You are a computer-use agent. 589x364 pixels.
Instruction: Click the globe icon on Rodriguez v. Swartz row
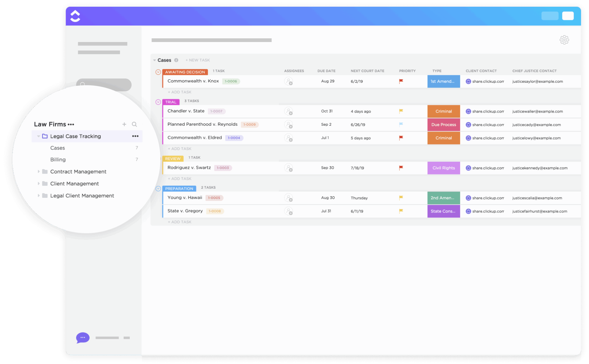click(468, 168)
